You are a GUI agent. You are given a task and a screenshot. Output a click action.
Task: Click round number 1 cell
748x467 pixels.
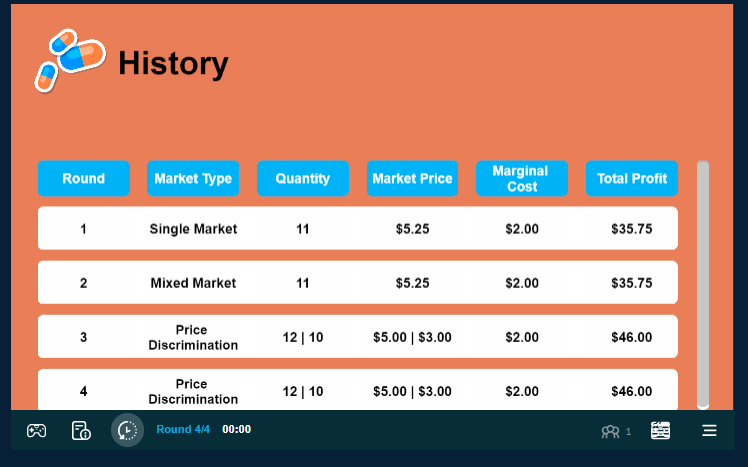click(x=83, y=229)
